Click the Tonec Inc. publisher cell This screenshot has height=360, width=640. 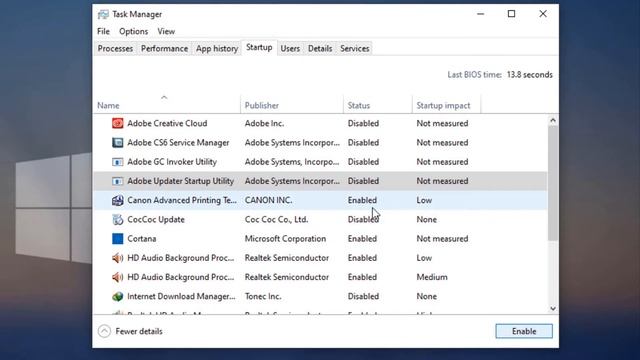[263, 296]
